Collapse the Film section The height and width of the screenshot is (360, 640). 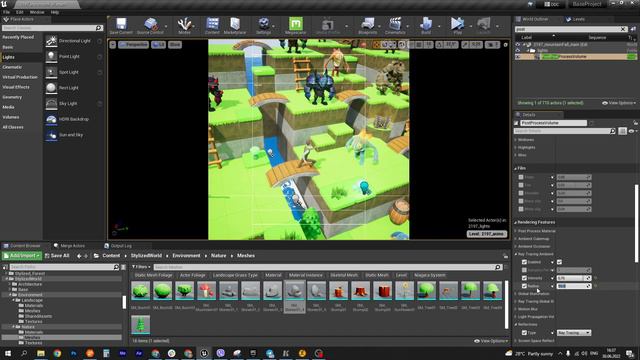(x=516, y=168)
